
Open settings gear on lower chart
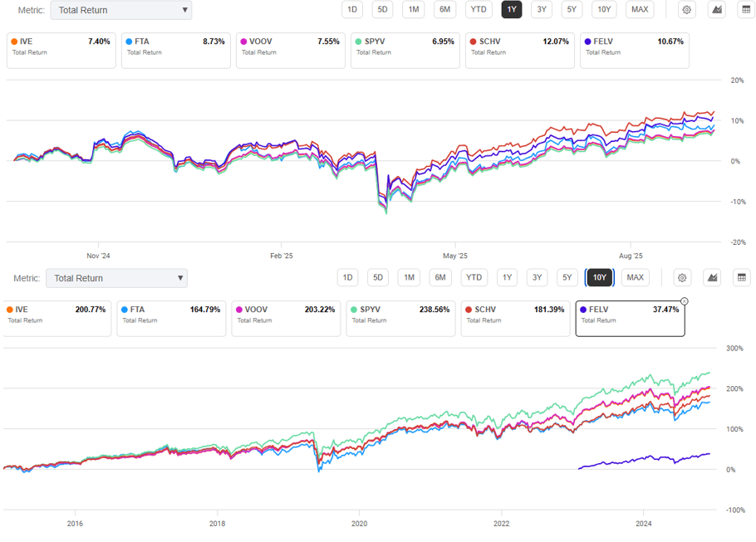682,278
